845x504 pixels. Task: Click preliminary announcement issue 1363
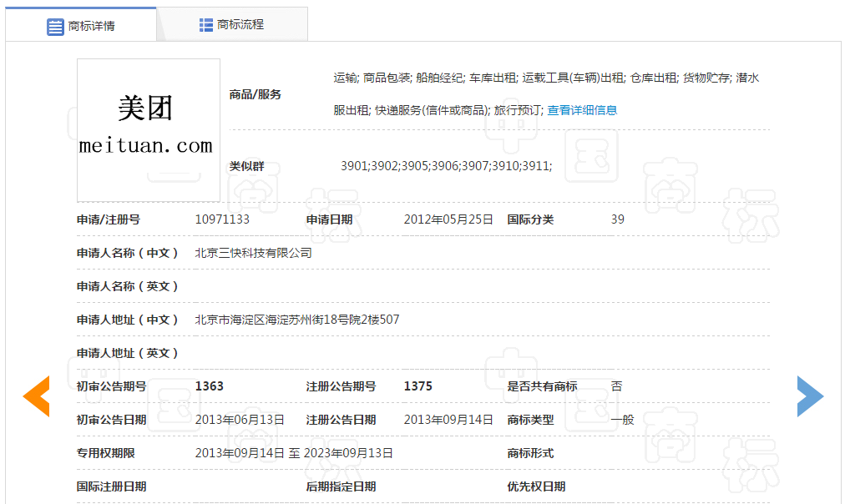[209, 386]
